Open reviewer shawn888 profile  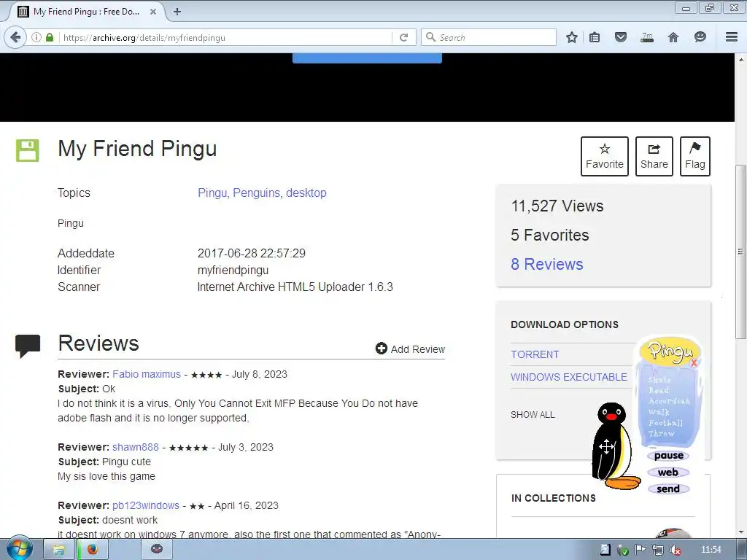(135, 447)
